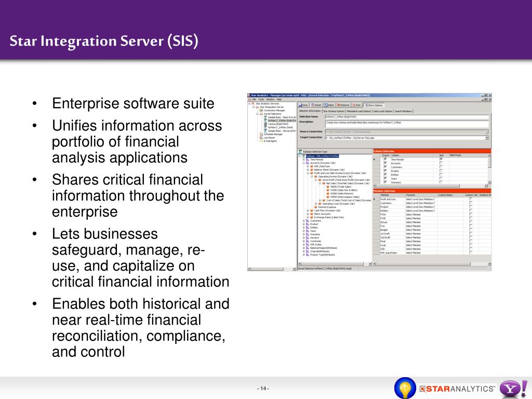Click the Yahoo logo in slide footer
Screen dimensions: 532x399
[x=513, y=389]
